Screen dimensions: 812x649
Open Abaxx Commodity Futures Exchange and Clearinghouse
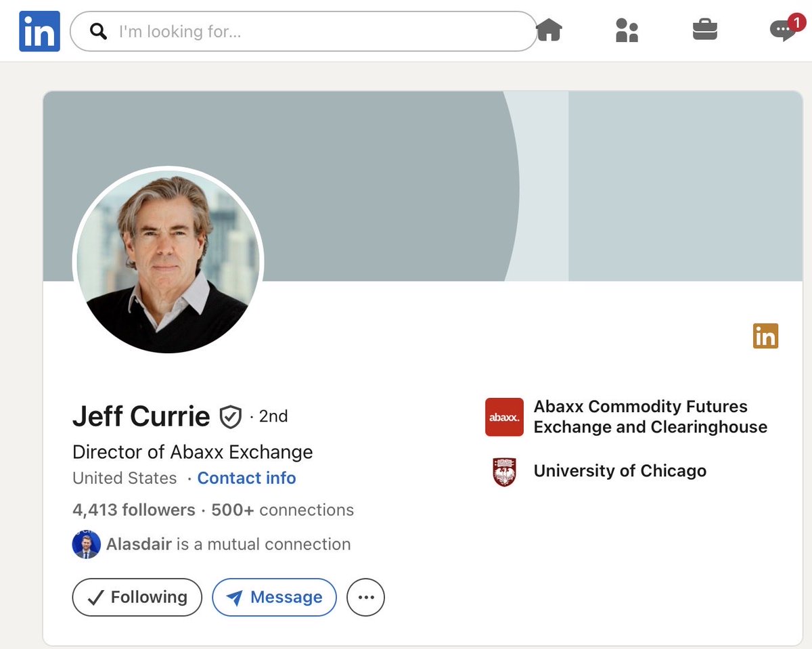pos(650,417)
